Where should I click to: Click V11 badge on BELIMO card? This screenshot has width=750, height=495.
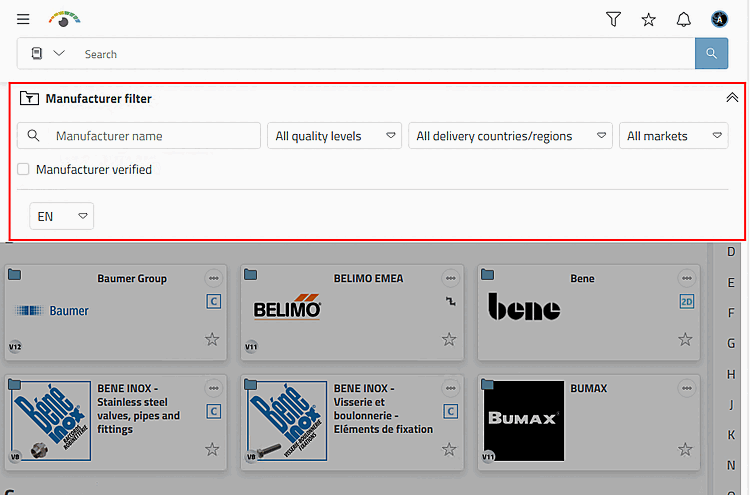[x=251, y=346]
